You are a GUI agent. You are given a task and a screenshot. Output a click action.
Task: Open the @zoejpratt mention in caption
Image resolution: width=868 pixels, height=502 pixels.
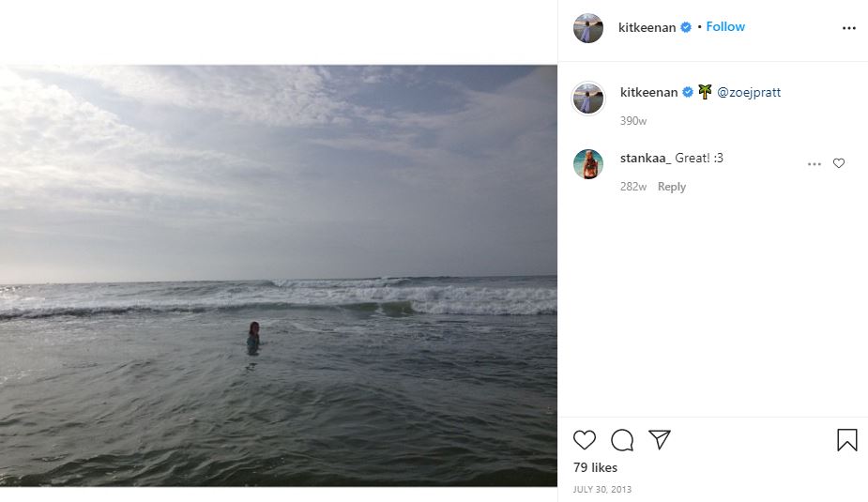pos(749,93)
